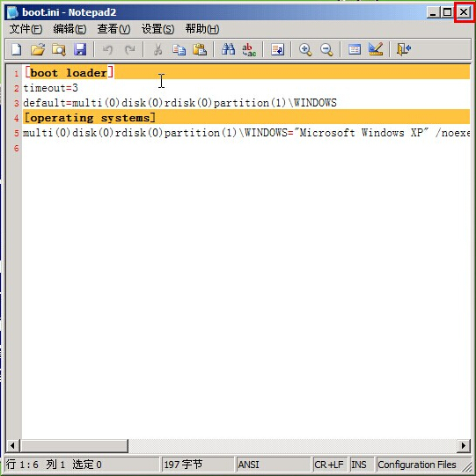Zoom in with the plus magnifier icon
The image size is (476, 476).
[305, 49]
